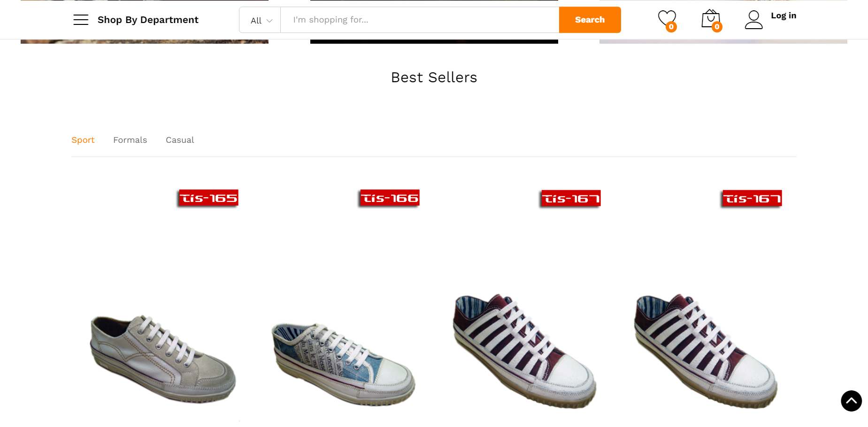Click the TIS-165 red brand badge

coord(208,198)
